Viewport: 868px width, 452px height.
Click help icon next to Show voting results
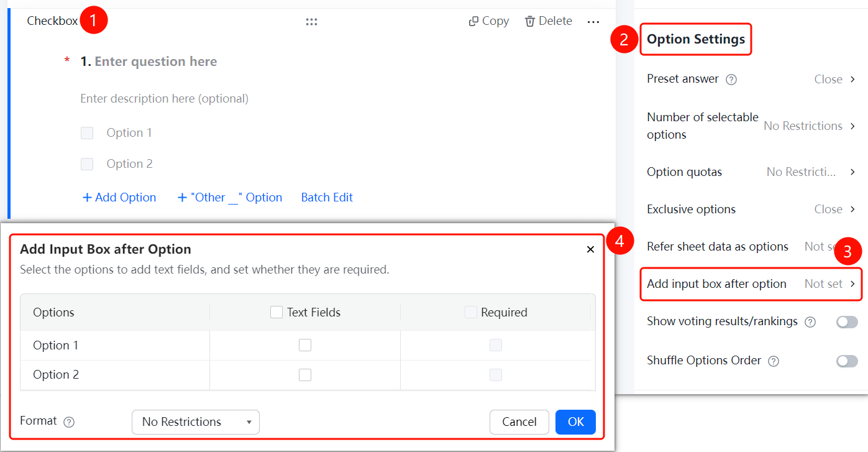point(810,322)
